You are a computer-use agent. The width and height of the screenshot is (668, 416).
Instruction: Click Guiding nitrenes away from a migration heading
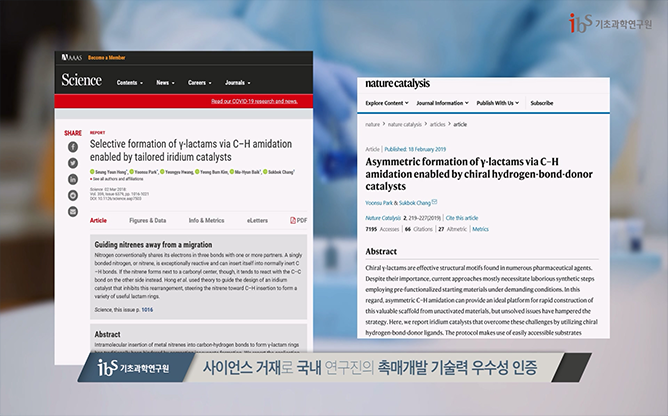[153, 245]
